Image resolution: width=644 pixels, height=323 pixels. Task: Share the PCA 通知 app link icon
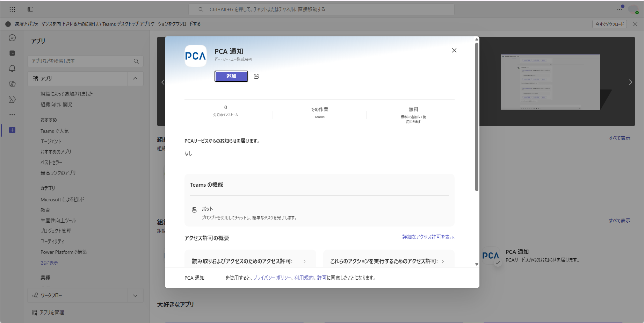[x=256, y=76]
